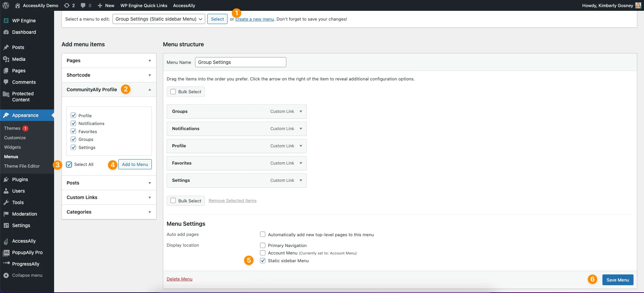Click the Add to Menu button

click(x=135, y=165)
